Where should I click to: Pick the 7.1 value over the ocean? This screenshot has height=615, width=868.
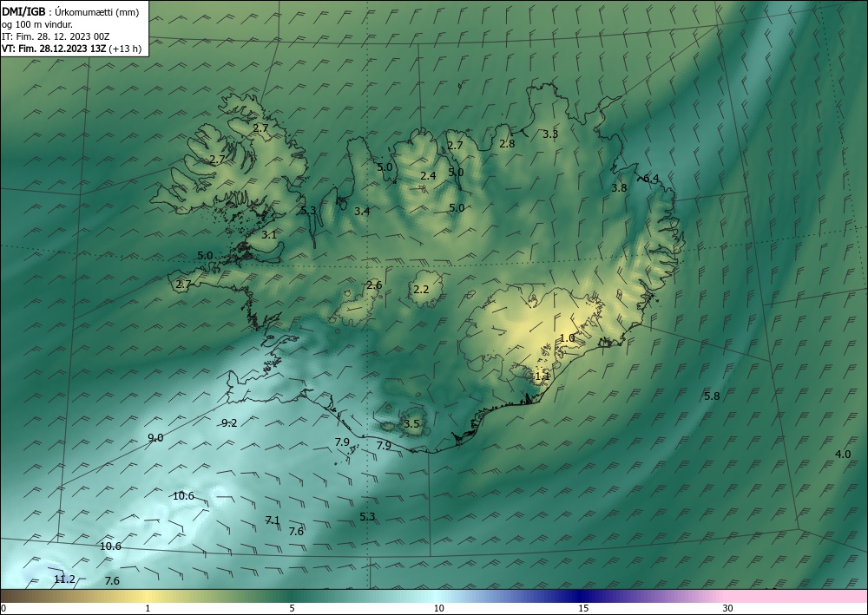(x=273, y=520)
